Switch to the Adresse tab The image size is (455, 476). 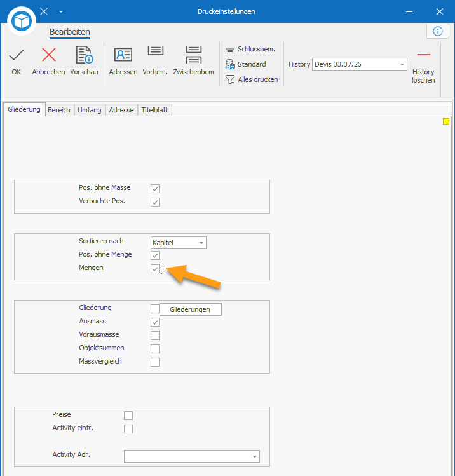pos(121,110)
